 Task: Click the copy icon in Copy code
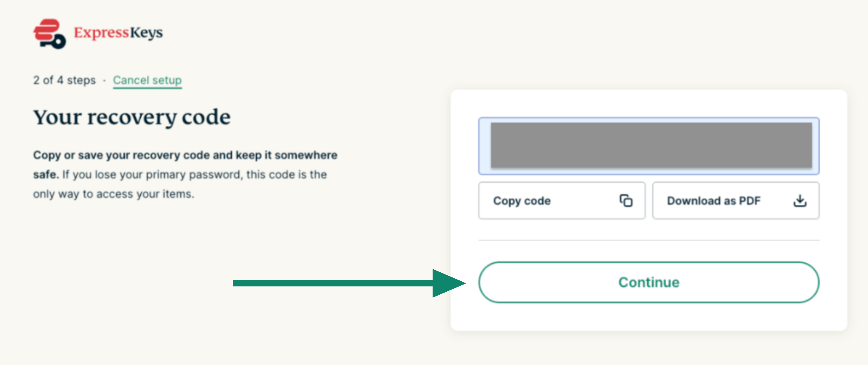626,201
